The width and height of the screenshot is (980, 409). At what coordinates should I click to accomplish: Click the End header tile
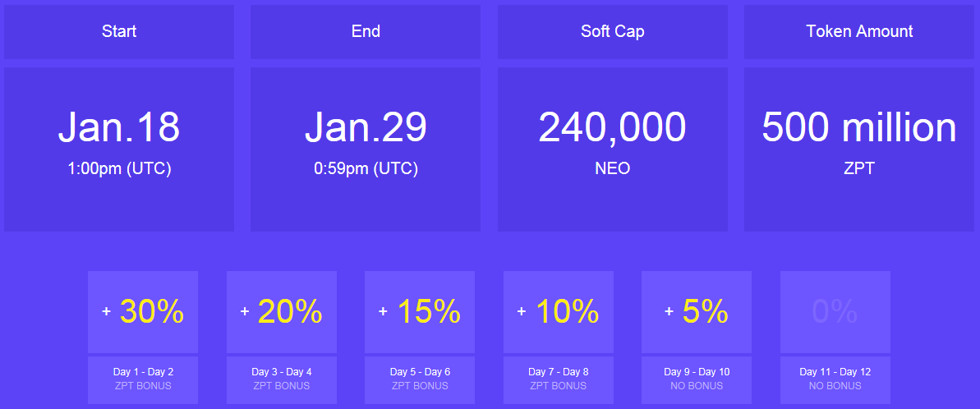pos(366,32)
